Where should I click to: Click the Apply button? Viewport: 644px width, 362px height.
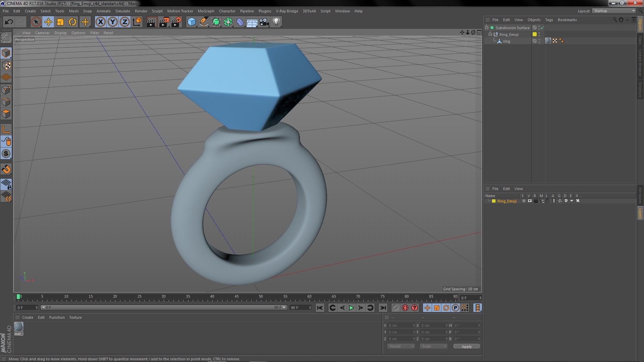tap(467, 347)
